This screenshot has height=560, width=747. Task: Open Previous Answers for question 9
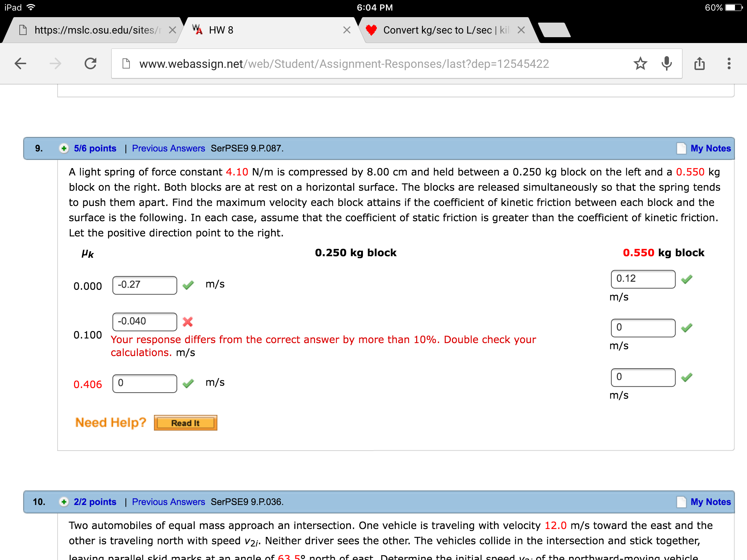(x=169, y=148)
